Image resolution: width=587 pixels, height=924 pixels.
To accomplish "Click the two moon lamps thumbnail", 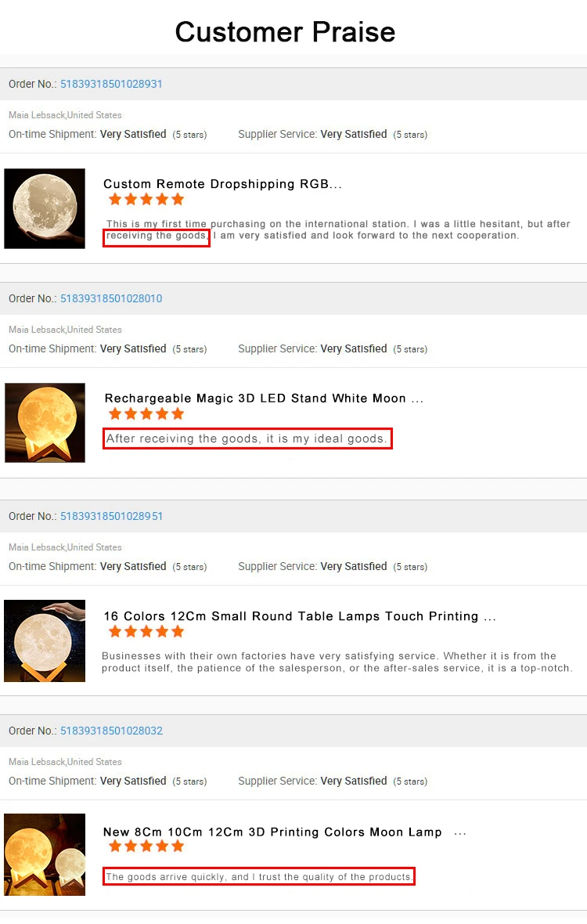I will [45, 854].
